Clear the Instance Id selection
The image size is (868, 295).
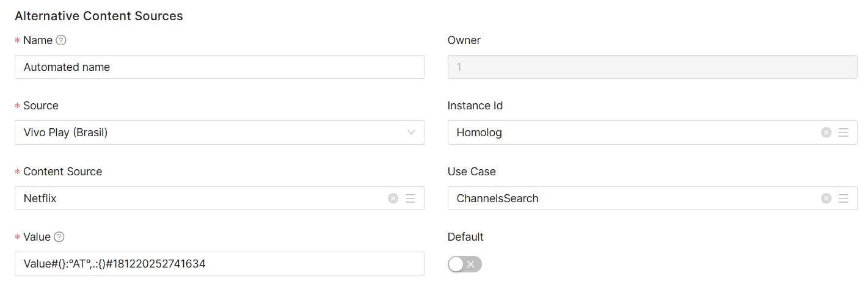tap(826, 133)
